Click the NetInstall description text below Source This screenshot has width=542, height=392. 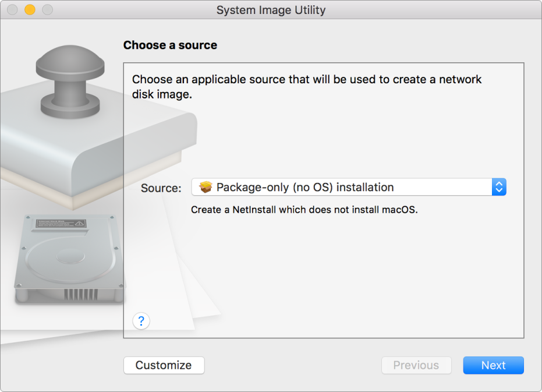304,210
